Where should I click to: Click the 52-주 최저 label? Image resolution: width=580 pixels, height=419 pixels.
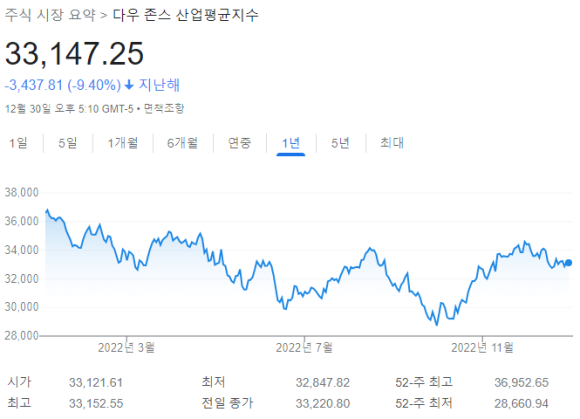pyautogui.click(x=424, y=403)
